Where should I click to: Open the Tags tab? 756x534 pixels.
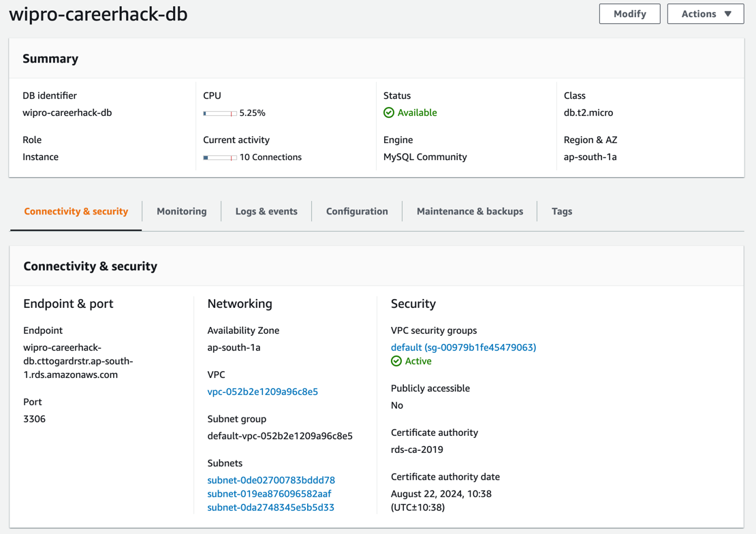[x=562, y=211]
